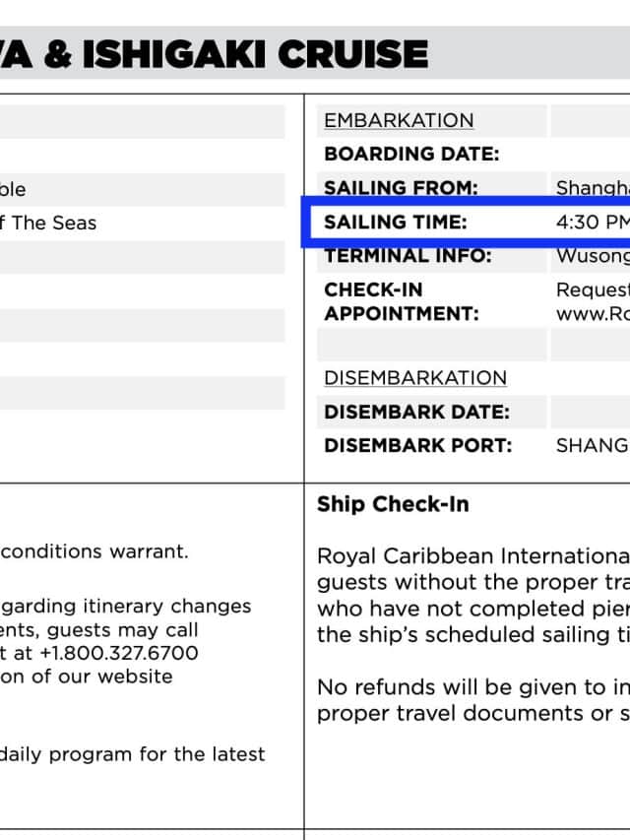Screen dimensions: 630x840
Task: Click the 4:30 PM sailing time value
Action: coord(592,222)
